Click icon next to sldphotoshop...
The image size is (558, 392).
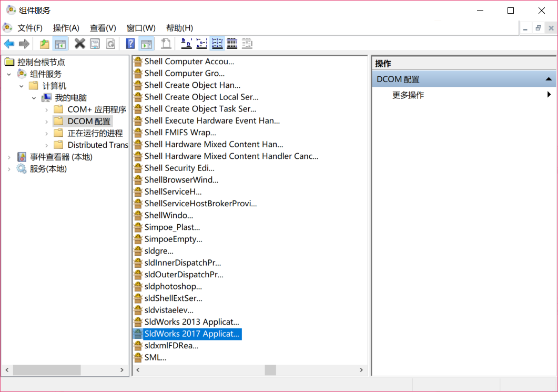coord(138,286)
